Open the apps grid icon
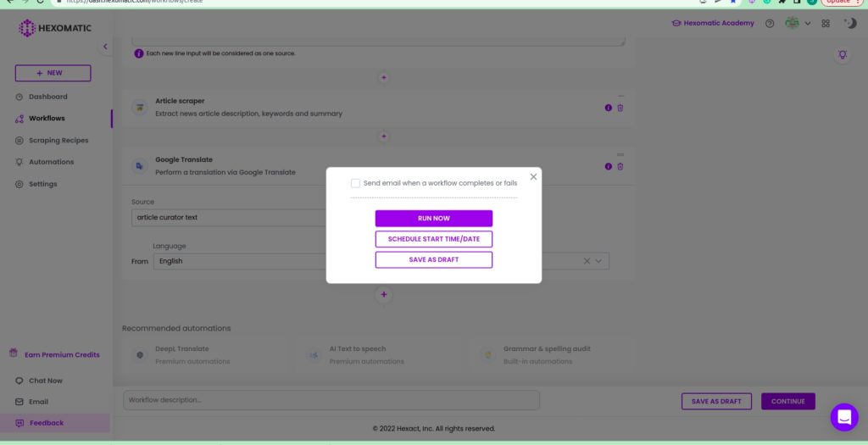Screen dimensions: 868x445 coord(826,23)
